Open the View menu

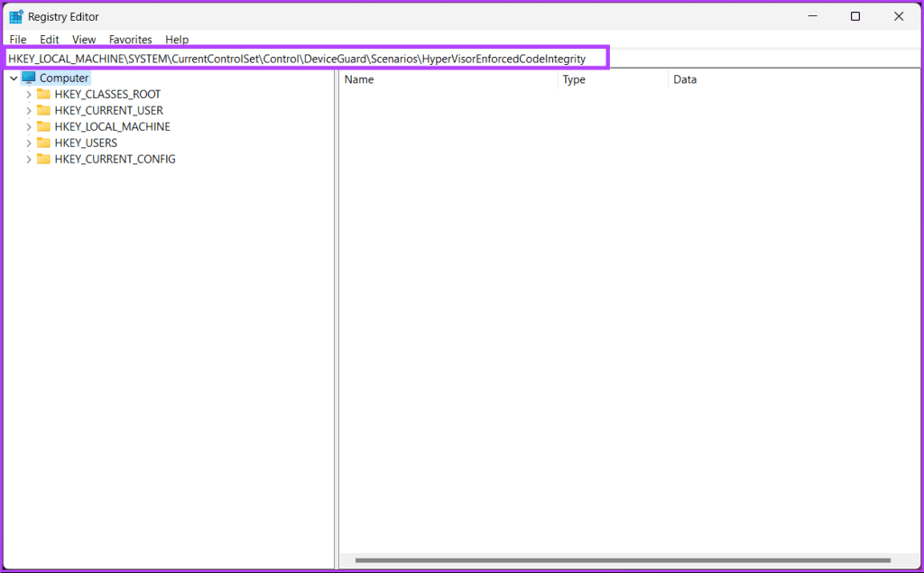click(83, 39)
